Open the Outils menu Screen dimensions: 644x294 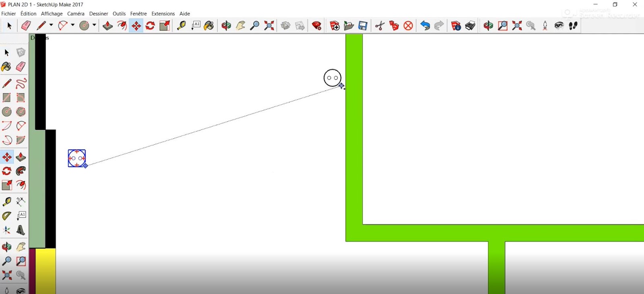pos(119,14)
